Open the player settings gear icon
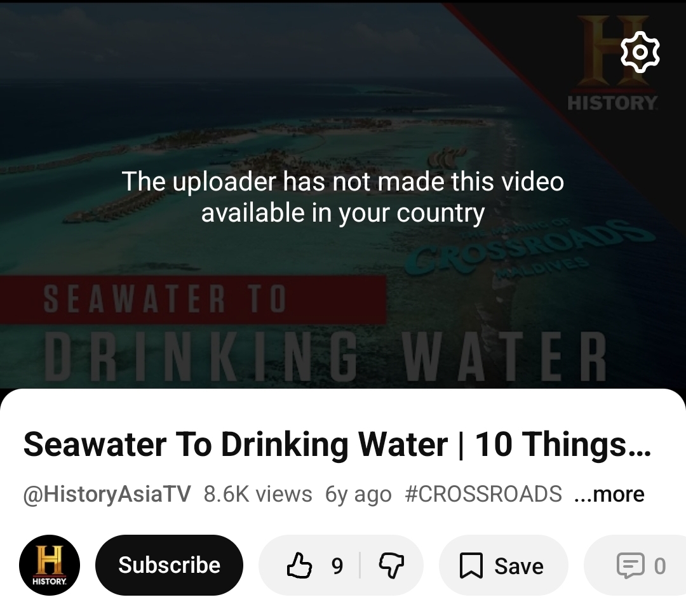Viewport: 686px width, 616px height. click(x=640, y=52)
